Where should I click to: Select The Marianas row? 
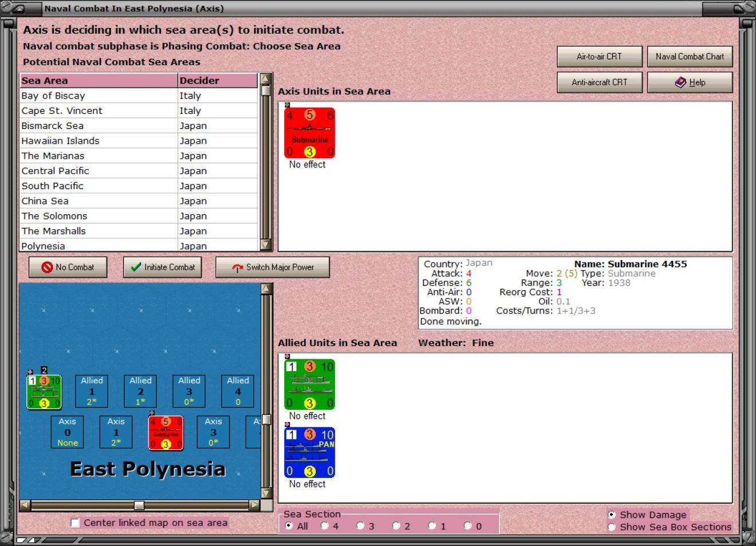(x=139, y=156)
